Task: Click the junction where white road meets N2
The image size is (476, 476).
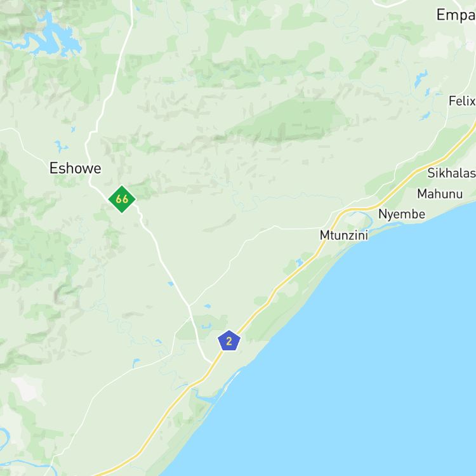Action: (212, 363)
